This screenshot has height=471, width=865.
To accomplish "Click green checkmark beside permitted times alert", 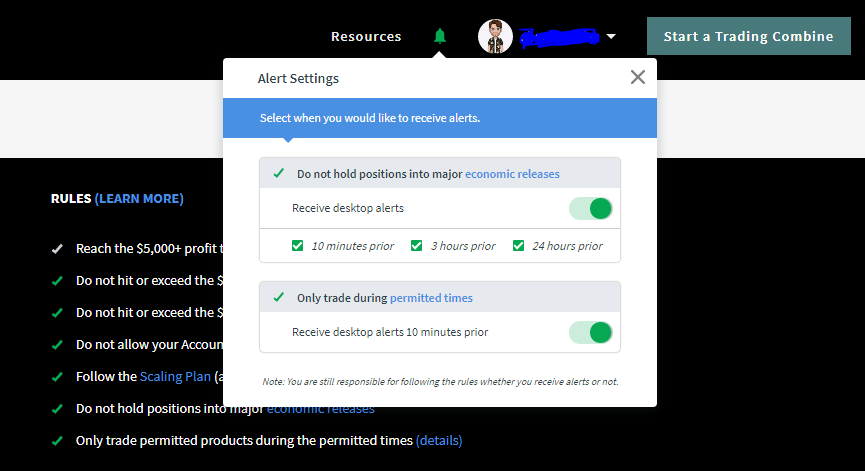I will (x=279, y=297).
